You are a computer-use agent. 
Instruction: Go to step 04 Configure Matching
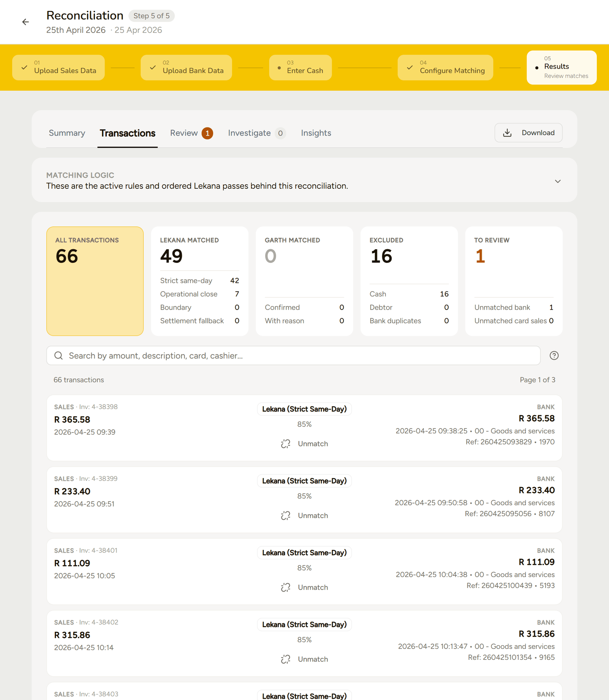click(x=445, y=67)
